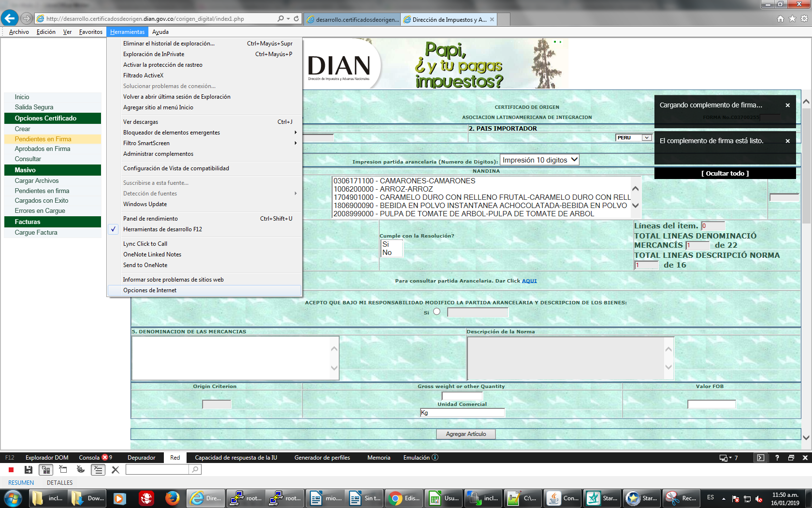Image resolution: width=812 pixels, height=508 pixels.
Task: Go back with the browser Back arrow
Action: pos(10,18)
